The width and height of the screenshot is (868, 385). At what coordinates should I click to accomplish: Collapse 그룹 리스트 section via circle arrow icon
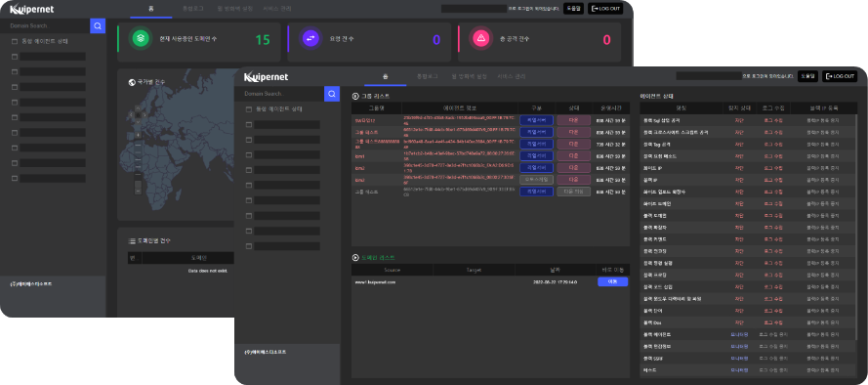pyautogui.click(x=355, y=97)
